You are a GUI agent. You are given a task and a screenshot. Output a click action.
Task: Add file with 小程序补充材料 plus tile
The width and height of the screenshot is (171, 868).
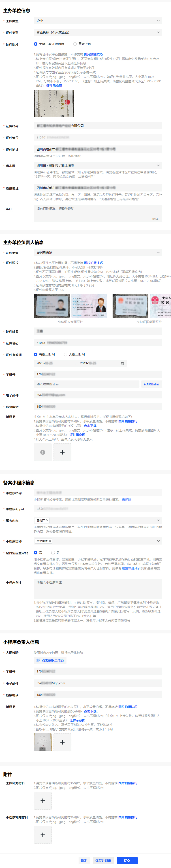pyautogui.click(x=43, y=834)
